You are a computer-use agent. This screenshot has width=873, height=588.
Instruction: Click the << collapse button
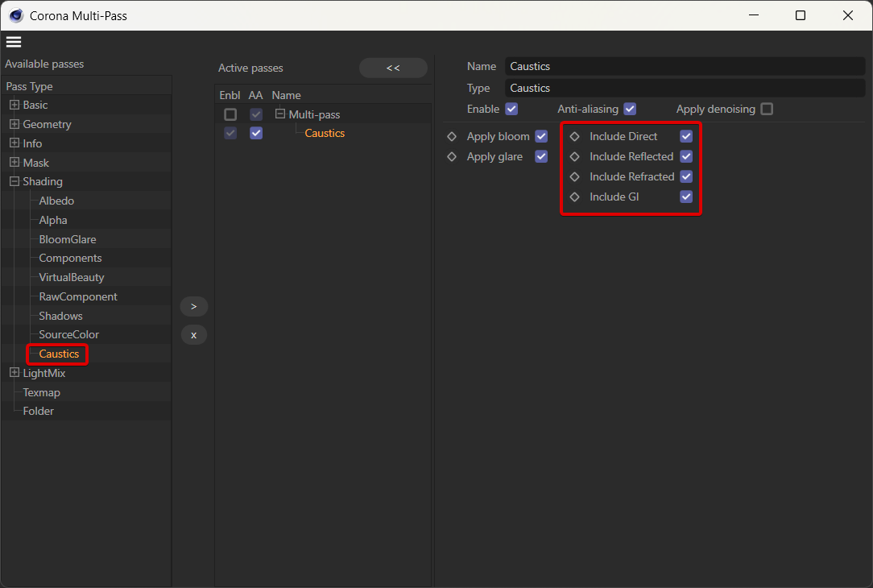click(393, 68)
